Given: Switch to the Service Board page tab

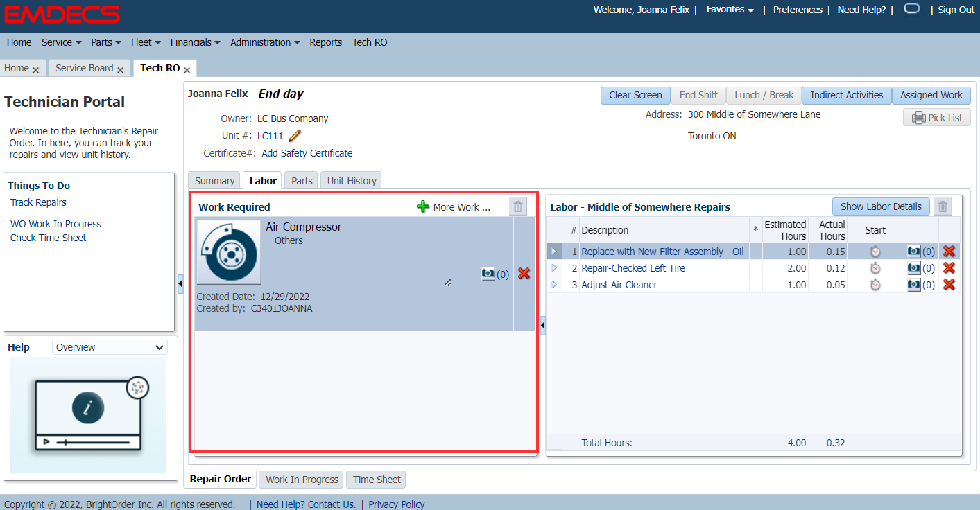Looking at the screenshot, I should click(84, 68).
